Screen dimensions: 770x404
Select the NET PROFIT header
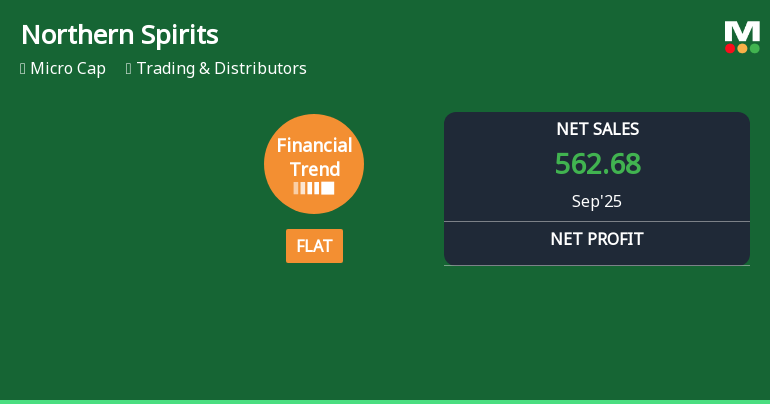597,239
